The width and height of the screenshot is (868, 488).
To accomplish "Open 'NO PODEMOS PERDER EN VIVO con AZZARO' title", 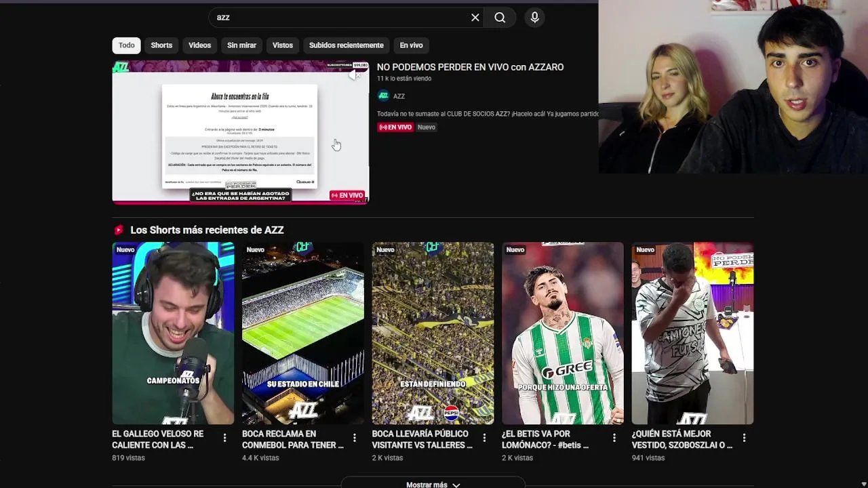I will [x=470, y=67].
